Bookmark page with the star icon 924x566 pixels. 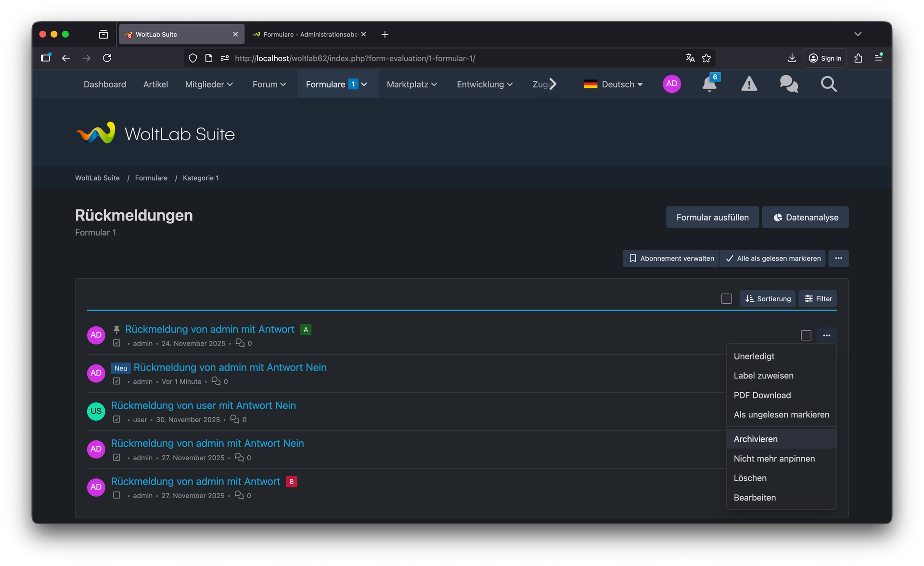[706, 58]
